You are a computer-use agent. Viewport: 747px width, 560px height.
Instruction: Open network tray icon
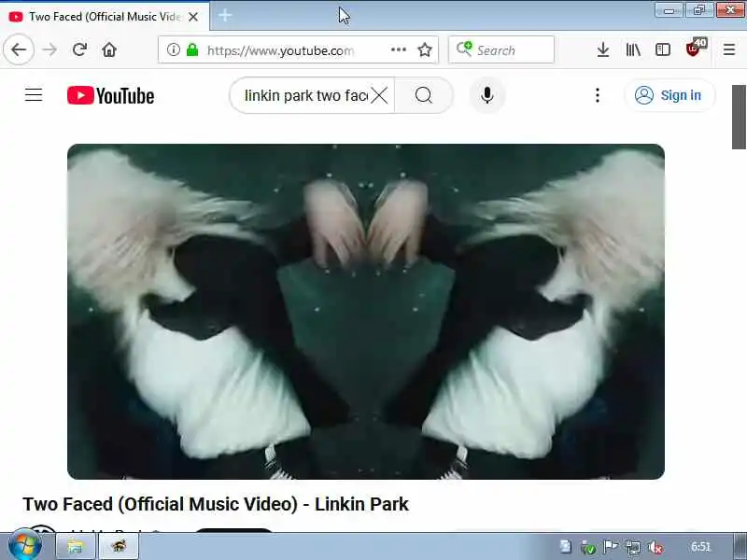coord(633,547)
